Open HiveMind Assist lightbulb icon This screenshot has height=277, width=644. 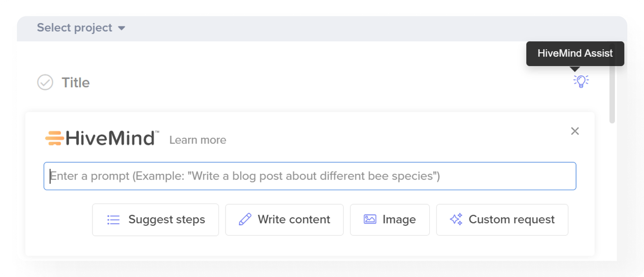tap(581, 81)
